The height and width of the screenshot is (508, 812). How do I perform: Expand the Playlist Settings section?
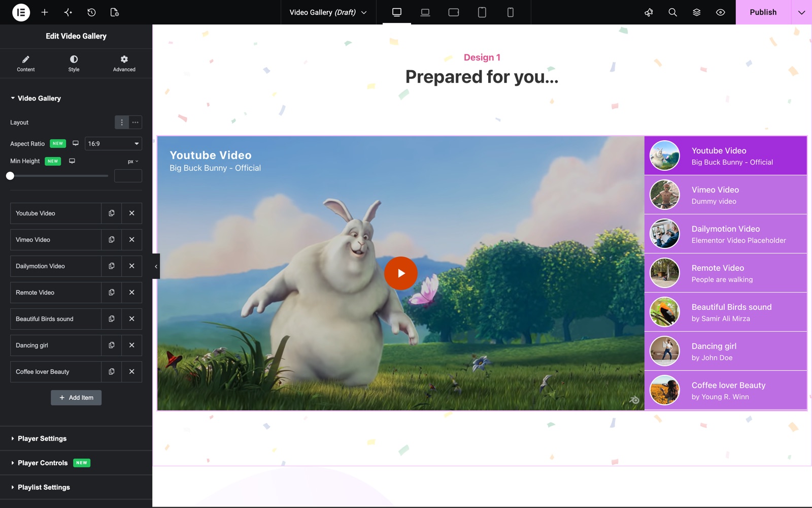point(76,487)
